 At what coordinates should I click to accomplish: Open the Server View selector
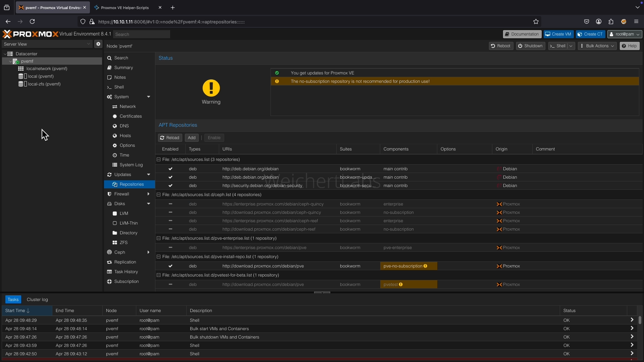pos(47,44)
